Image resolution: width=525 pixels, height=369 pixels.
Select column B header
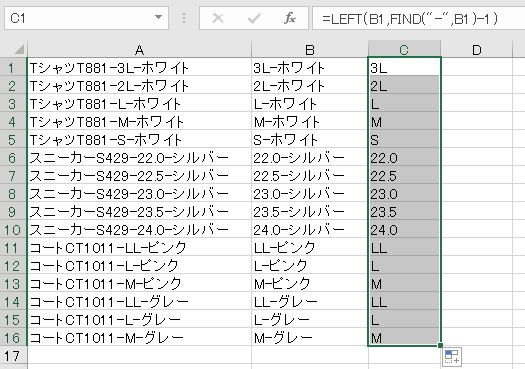click(310, 50)
